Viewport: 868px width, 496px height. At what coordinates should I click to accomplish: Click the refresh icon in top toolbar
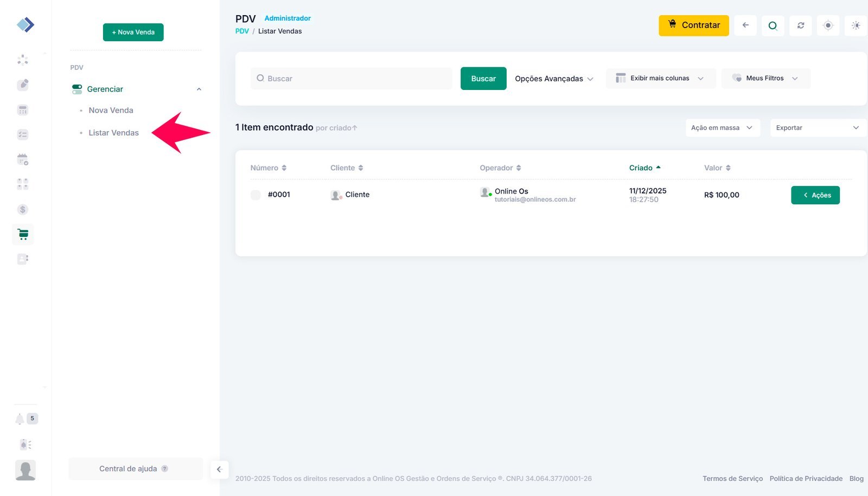click(800, 25)
